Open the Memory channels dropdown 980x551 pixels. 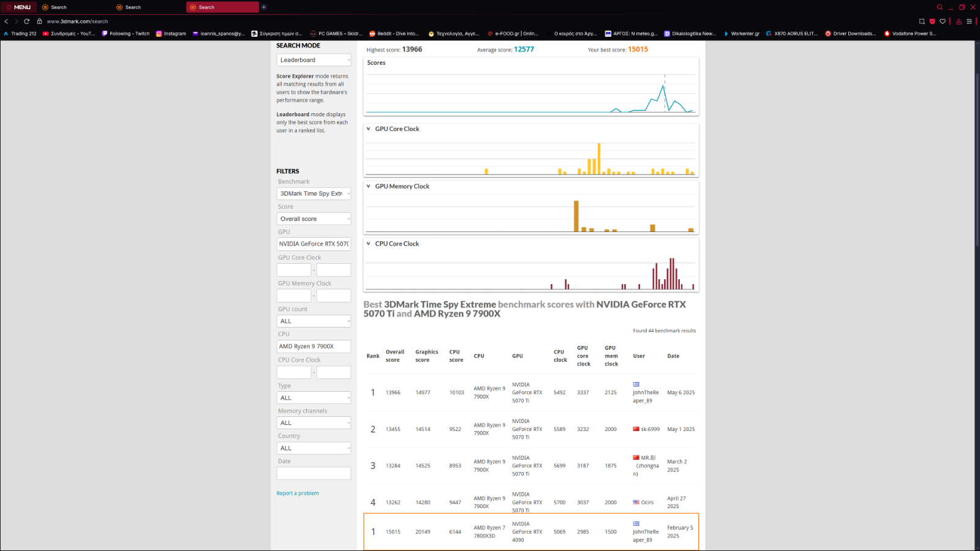coord(314,423)
